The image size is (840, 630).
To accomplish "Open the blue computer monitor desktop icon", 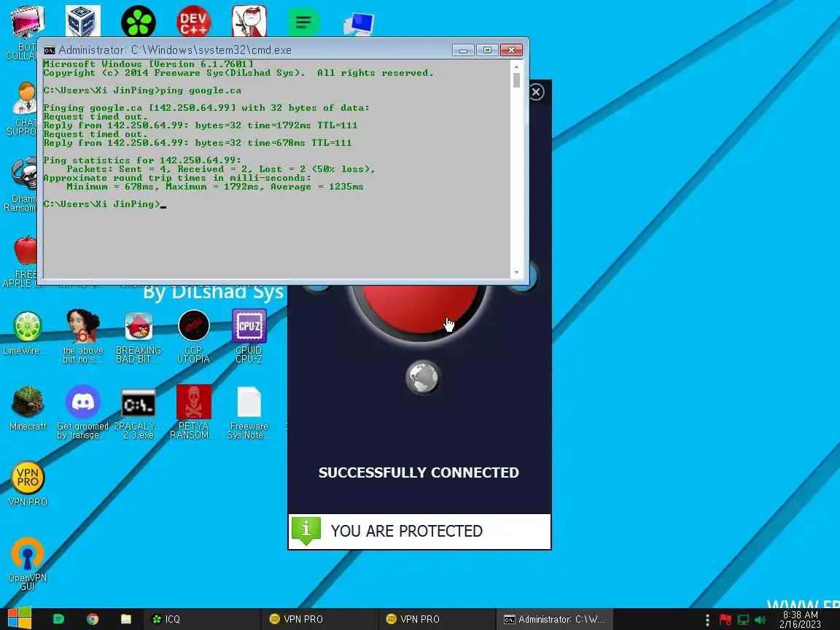I will (x=359, y=24).
